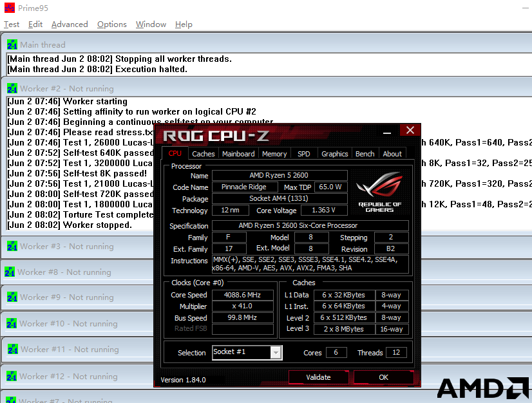This screenshot has width=532, height=403.
Task: Click the Worker #2 window icon
Action: [12, 88]
